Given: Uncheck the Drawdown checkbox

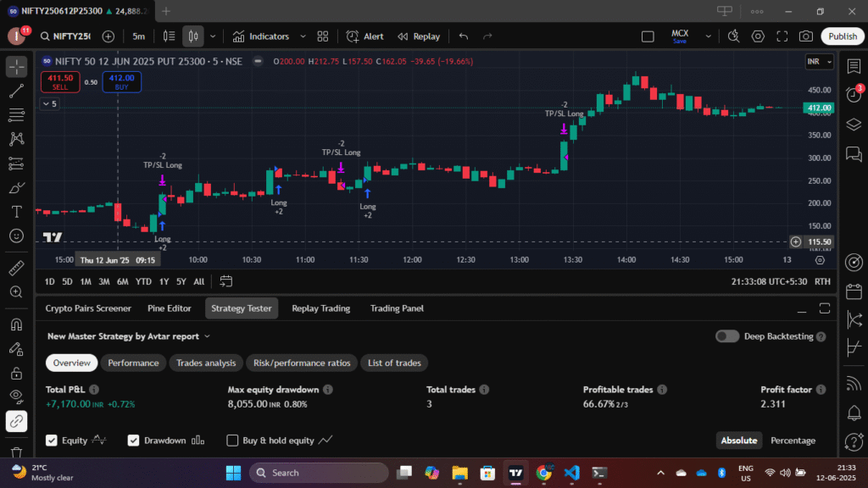Looking at the screenshot, I should tap(133, 441).
